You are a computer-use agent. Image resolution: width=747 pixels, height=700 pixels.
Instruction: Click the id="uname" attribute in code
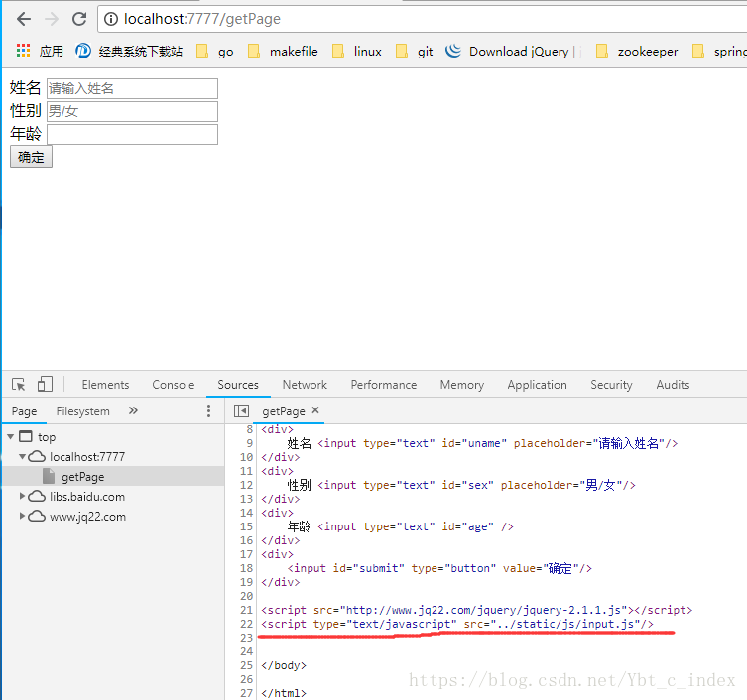coord(474,443)
